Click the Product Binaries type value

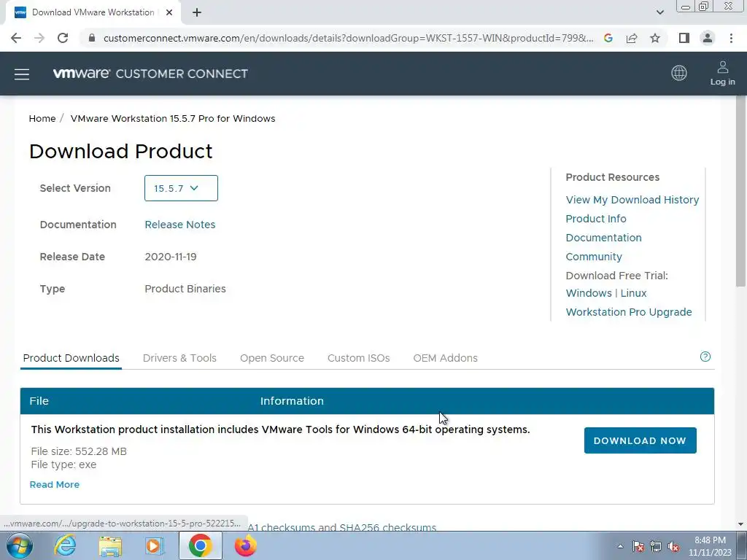coord(185,289)
